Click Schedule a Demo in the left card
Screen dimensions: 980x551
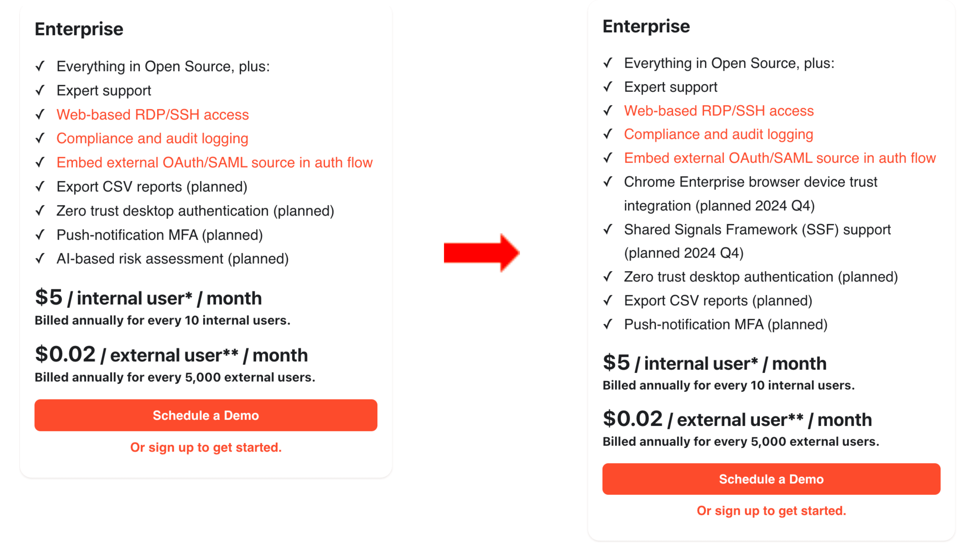[x=206, y=415]
